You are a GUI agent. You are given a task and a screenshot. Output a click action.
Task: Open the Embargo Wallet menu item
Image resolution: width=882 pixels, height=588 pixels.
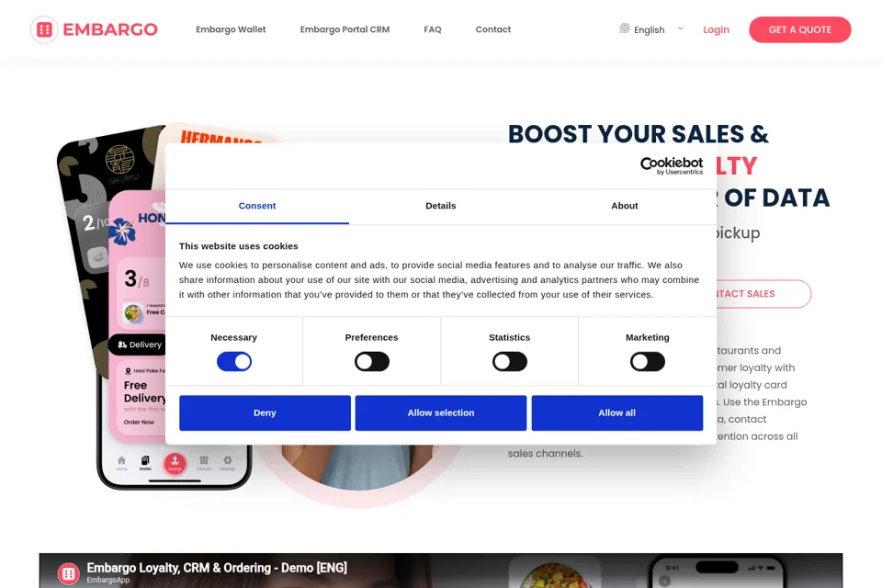point(231,29)
